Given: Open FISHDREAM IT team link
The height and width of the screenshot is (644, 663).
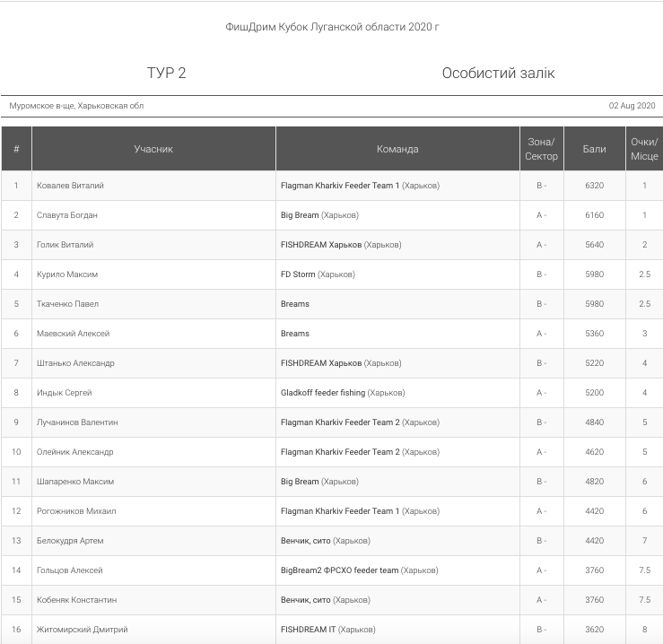Looking at the screenshot, I should tap(309, 630).
